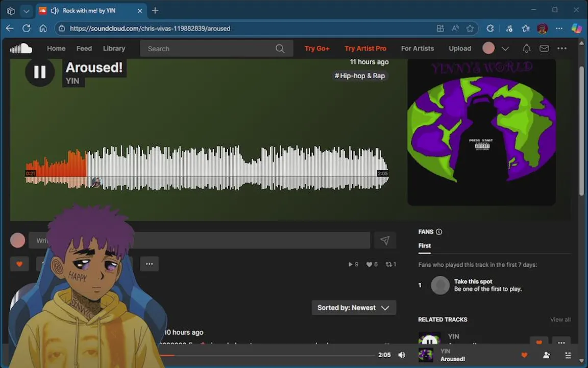
Task: Open the browser profile avatar
Action: click(542, 28)
